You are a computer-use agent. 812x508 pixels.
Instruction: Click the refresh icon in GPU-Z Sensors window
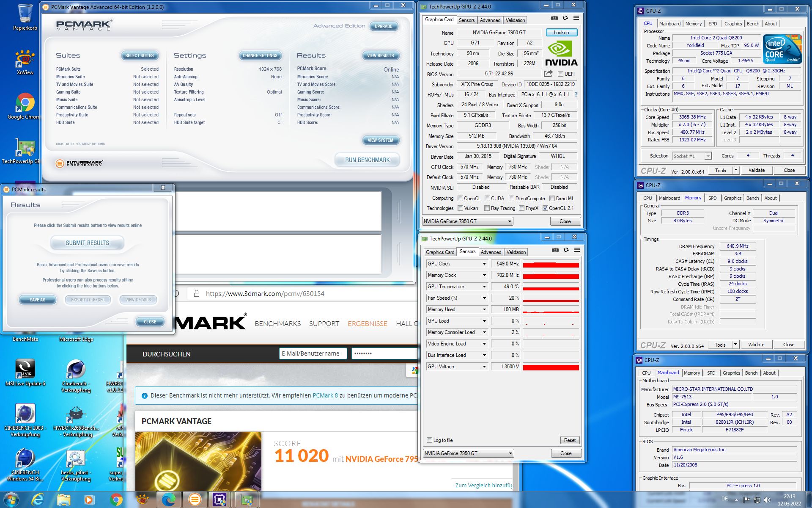point(566,250)
